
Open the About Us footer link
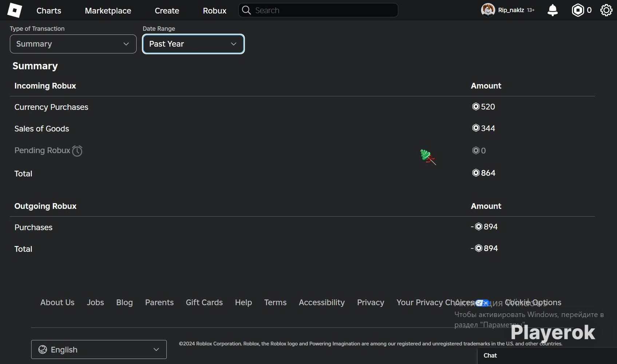(x=57, y=302)
